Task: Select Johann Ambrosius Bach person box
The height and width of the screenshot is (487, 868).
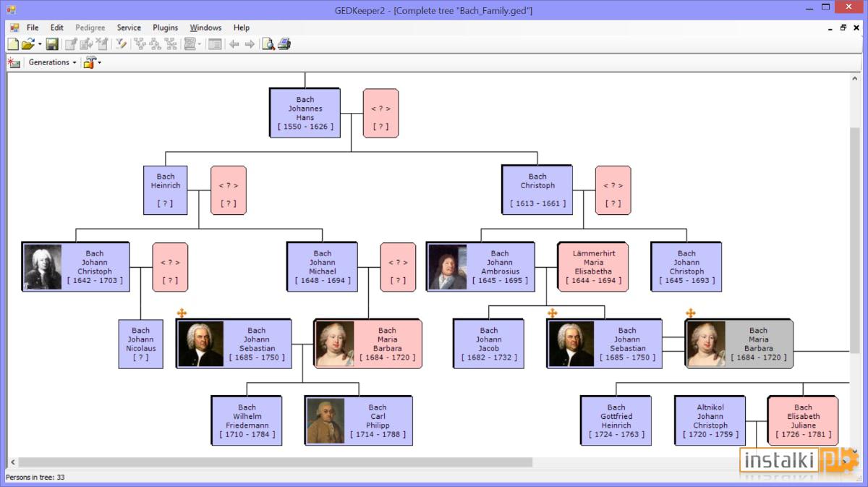Action: [480, 267]
